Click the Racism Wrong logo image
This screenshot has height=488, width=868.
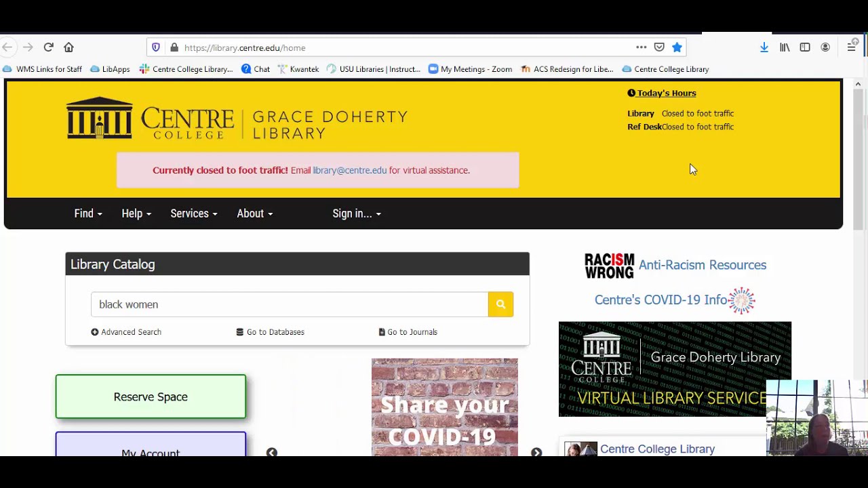[x=609, y=266]
